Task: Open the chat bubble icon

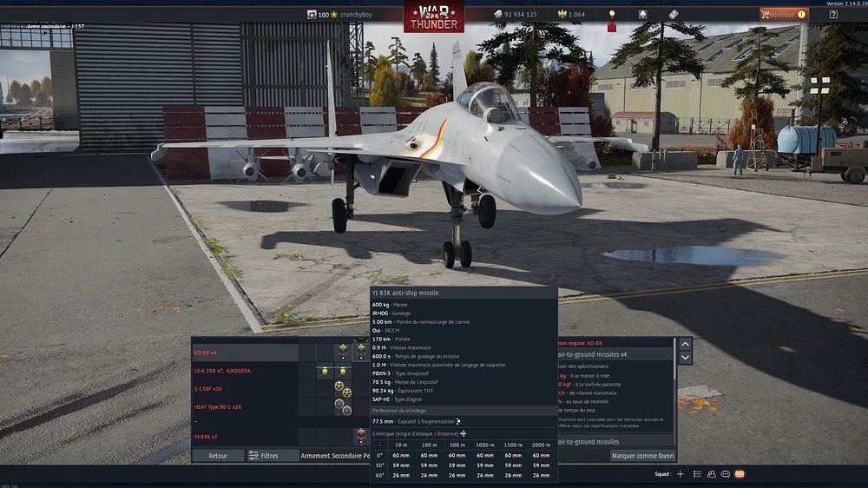Action: [725, 474]
